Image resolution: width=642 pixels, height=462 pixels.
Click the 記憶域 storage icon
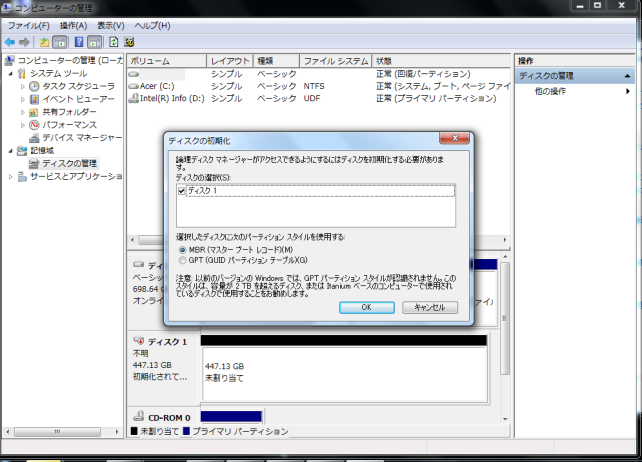coord(22,150)
